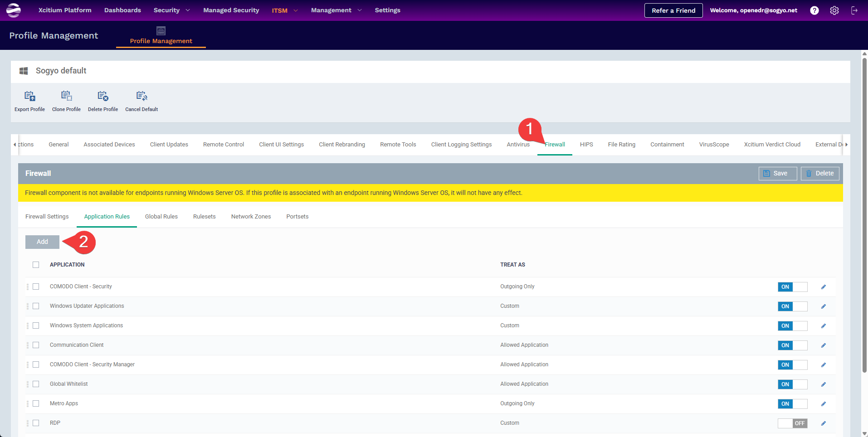Open the Dashboards menu
This screenshot has height=437, width=868.
(x=122, y=10)
